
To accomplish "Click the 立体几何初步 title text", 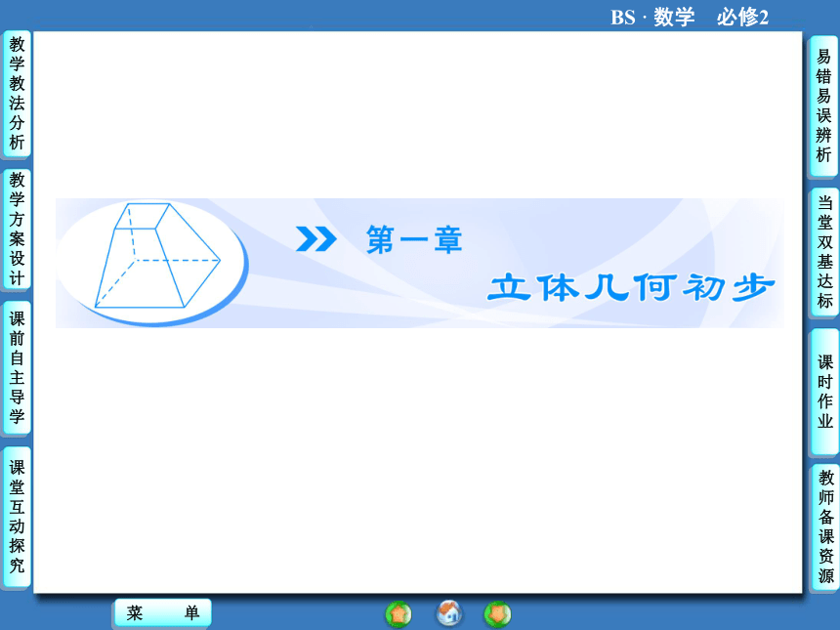I will point(631,287).
